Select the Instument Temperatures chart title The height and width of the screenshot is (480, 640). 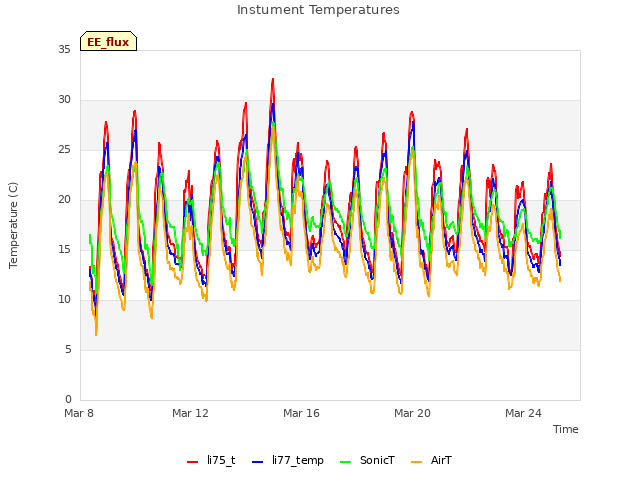[x=318, y=10]
